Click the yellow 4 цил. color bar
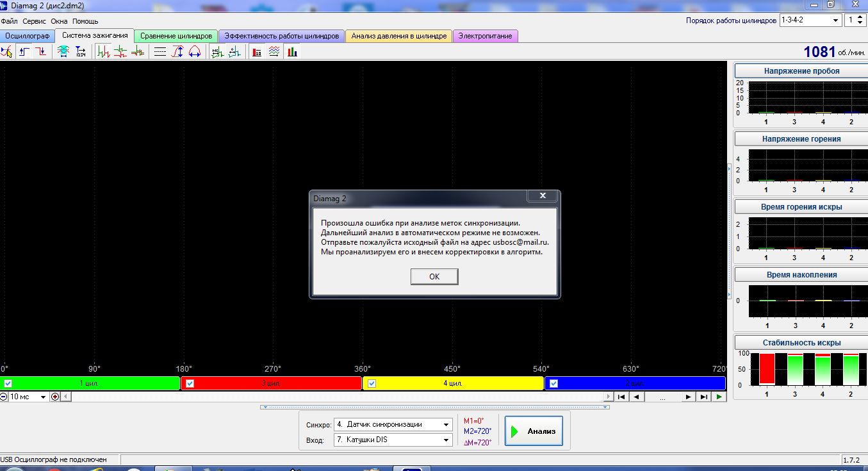868x471 pixels. tap(454, 383)
